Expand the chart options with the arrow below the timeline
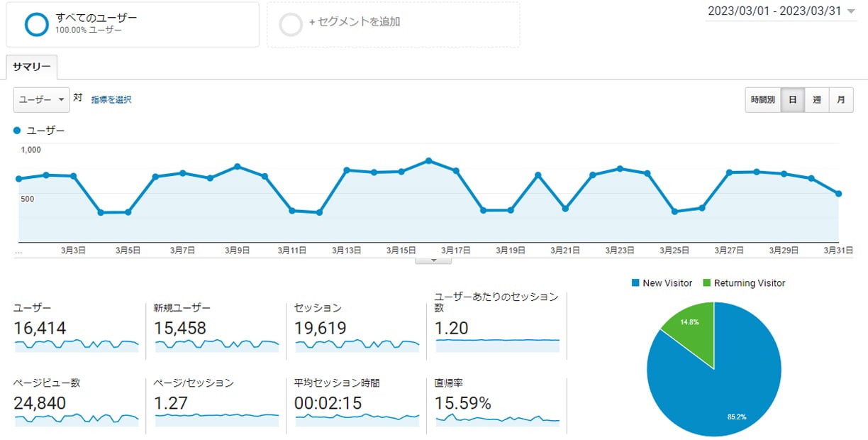This screenshot has height=440, width=868. coord(433,260)
